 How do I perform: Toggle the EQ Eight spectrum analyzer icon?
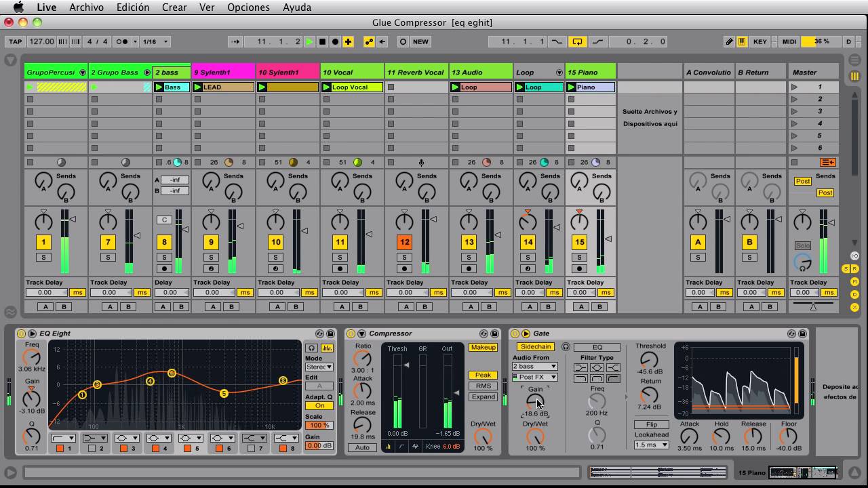tap(327, 348)
